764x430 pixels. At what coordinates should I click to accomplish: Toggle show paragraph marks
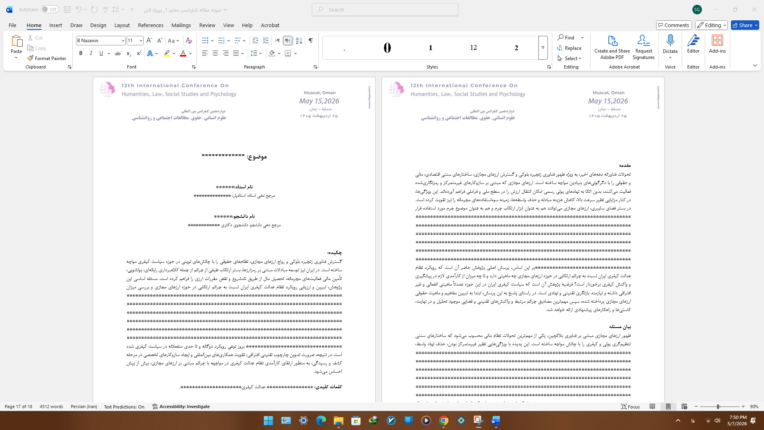pyautogui.click(x=310, y=40)
